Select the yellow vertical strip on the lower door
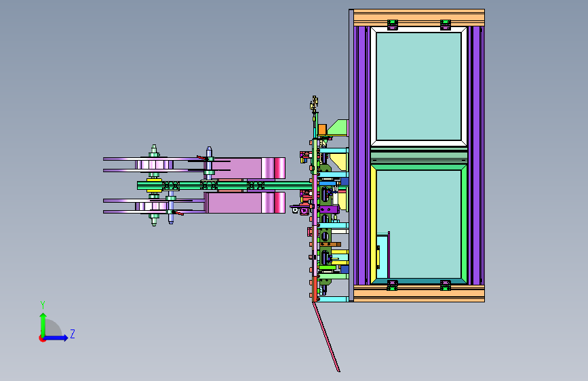 [x=374, y=224]
